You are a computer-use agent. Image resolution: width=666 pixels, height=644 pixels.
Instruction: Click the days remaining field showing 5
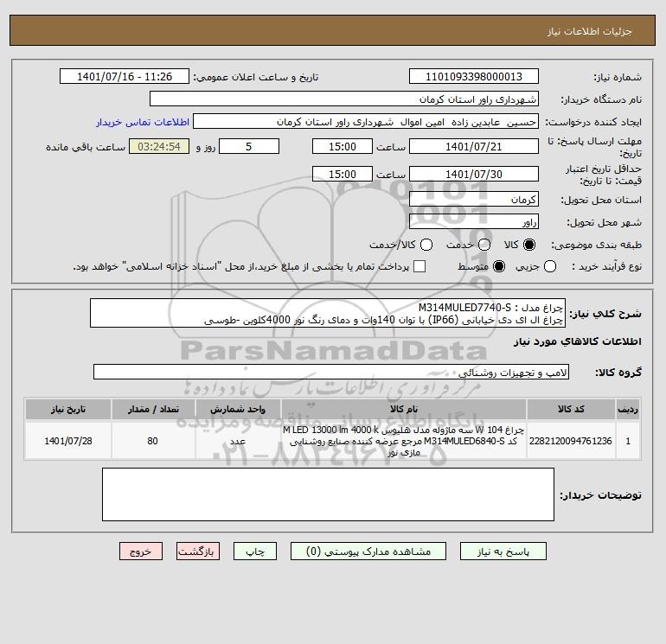(249, 146)
